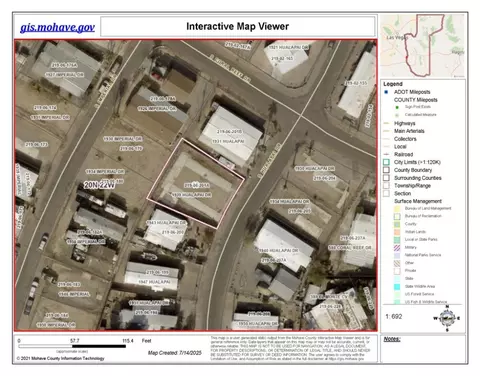Click the Interactive Map Viewer title
The height and width of the screenshot is (376, 480).
(x=237, y=26)
